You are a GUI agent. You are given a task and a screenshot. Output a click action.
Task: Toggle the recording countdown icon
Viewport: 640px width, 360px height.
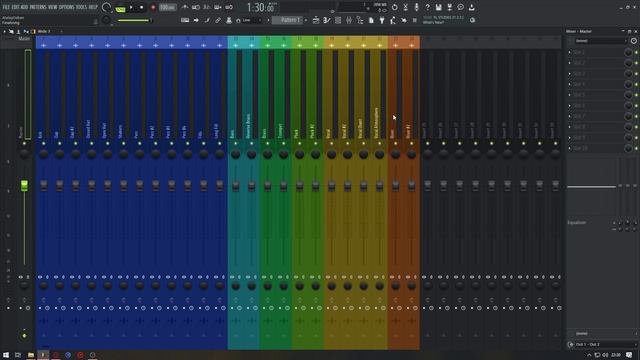[207, 7]
